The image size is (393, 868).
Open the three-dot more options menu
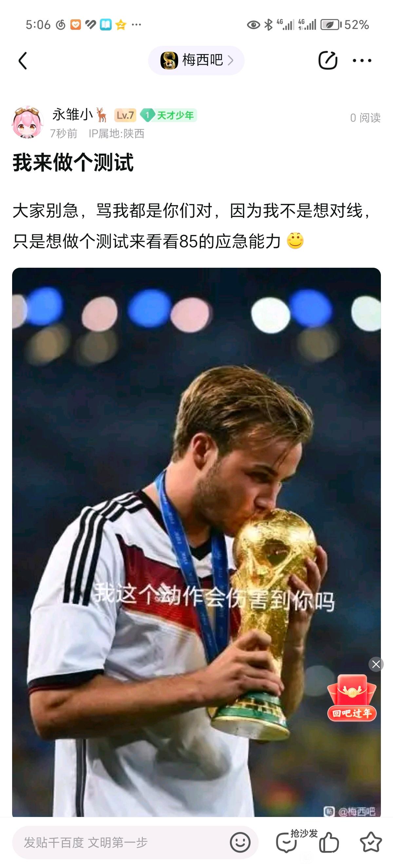pos(362,61)
